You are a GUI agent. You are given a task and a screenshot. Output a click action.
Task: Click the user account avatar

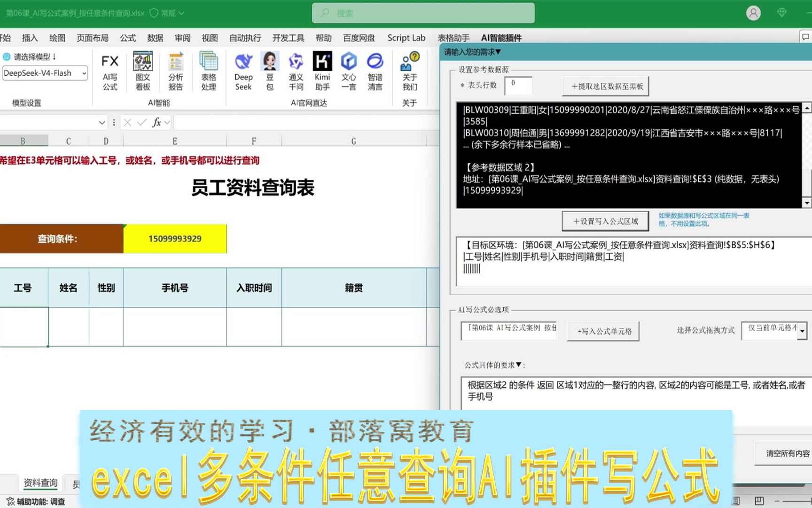coord(753,13)
